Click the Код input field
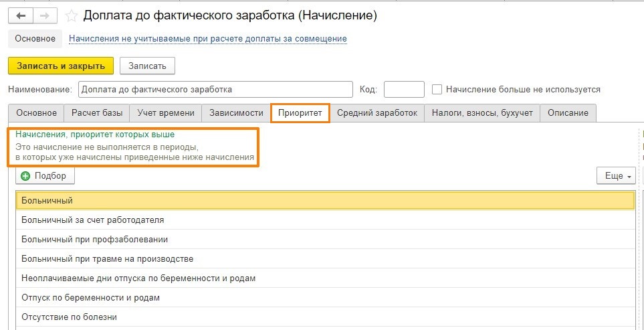Screen dimensions: 644x330 [404, 89]
